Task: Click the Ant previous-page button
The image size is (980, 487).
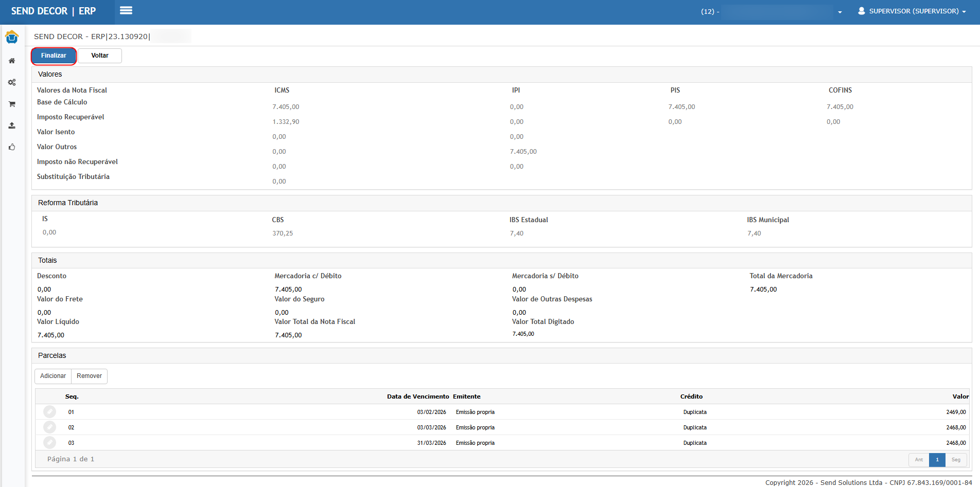Action: tap(919, 460)
